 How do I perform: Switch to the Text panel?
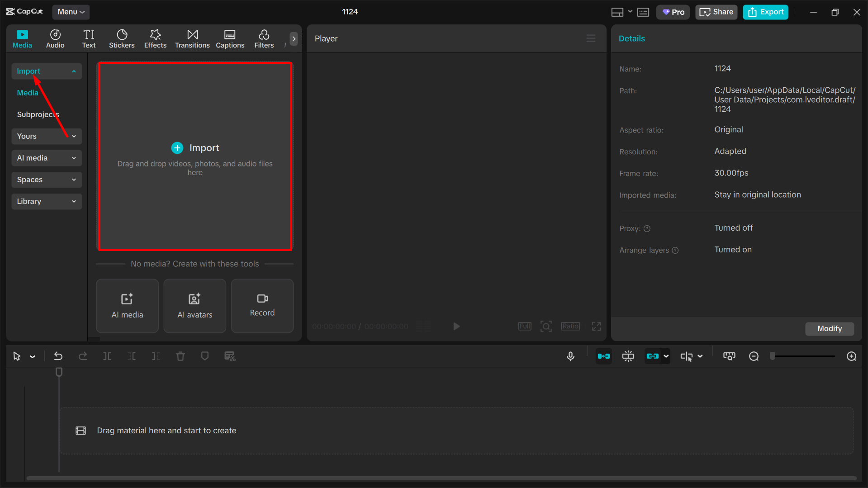tap(89, 38)
